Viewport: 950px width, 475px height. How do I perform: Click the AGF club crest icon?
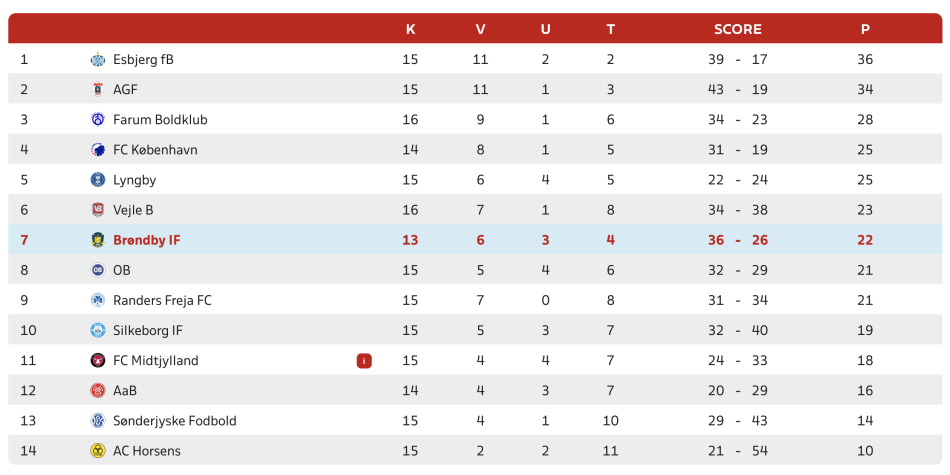98,90
